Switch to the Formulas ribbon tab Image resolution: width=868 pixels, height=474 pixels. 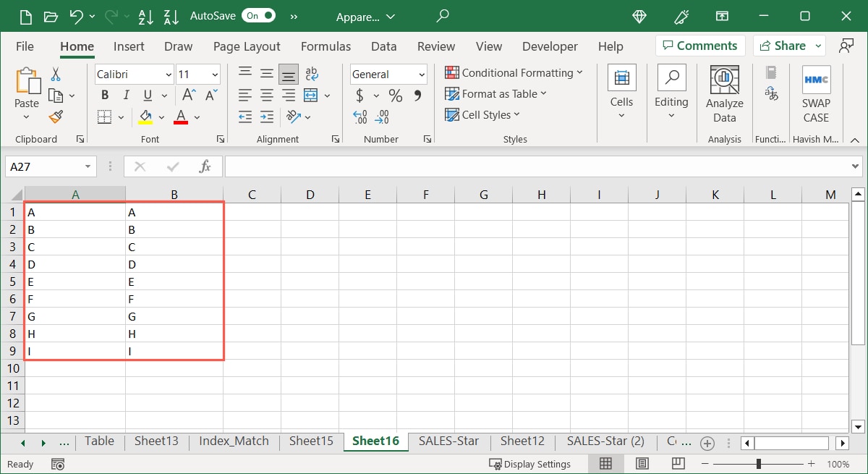coord(325,46)
